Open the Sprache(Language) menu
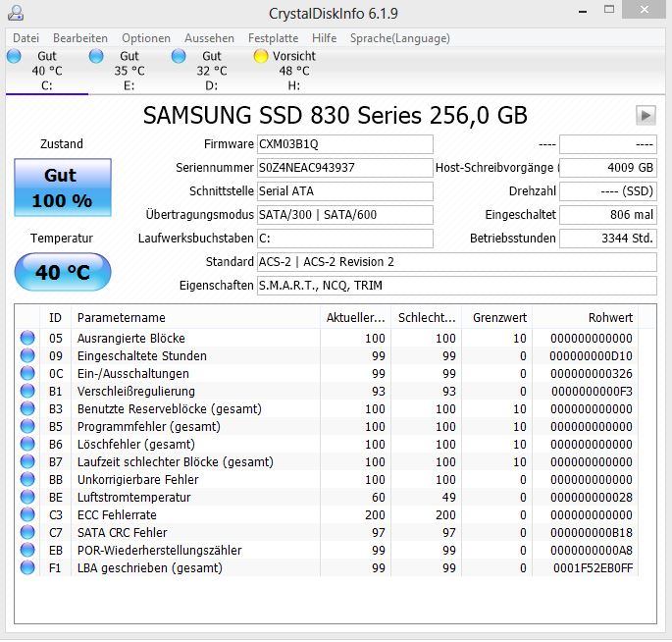The width and height of the screenshot is (672, 642). click(x=400, y=38)
